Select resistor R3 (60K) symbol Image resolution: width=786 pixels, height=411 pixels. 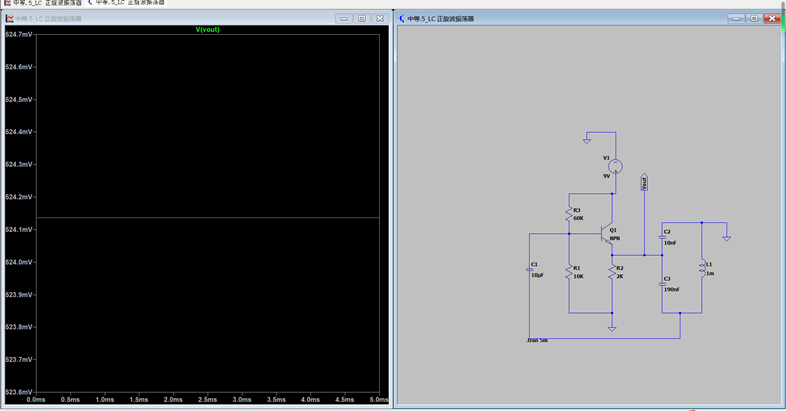(569, 215)
